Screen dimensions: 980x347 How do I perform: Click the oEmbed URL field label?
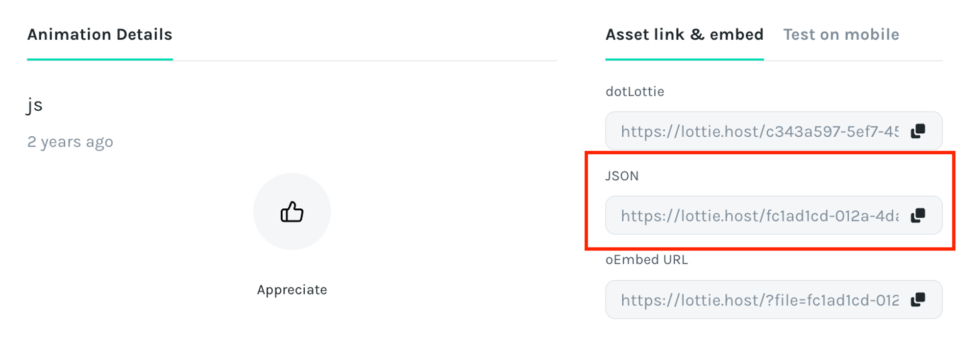point(646,260)
